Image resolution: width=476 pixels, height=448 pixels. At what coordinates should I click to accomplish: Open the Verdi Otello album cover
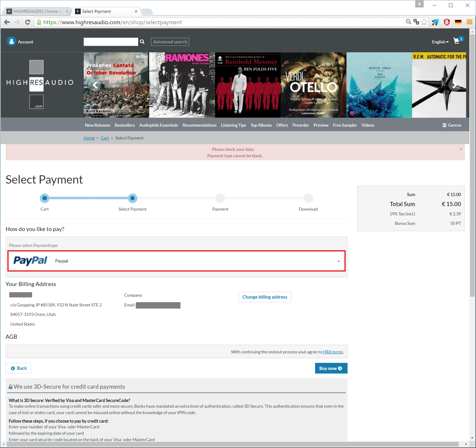coord(313,85)
